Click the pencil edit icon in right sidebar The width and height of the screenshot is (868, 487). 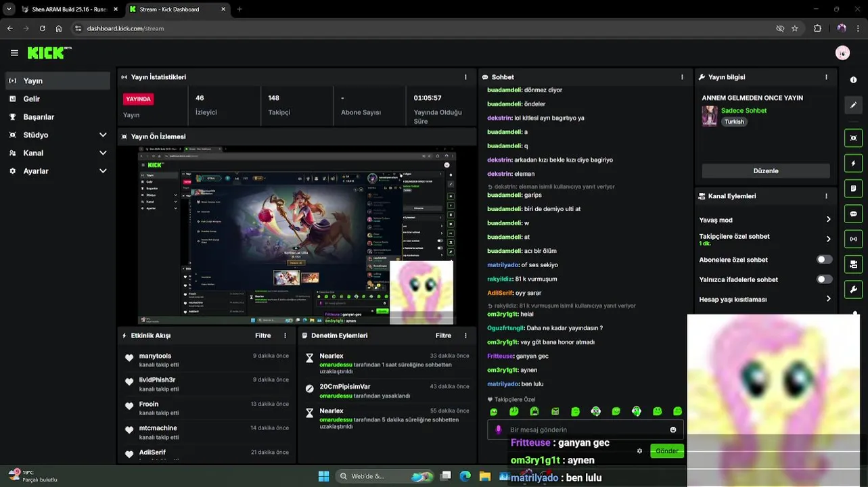[x=853, y=106]
